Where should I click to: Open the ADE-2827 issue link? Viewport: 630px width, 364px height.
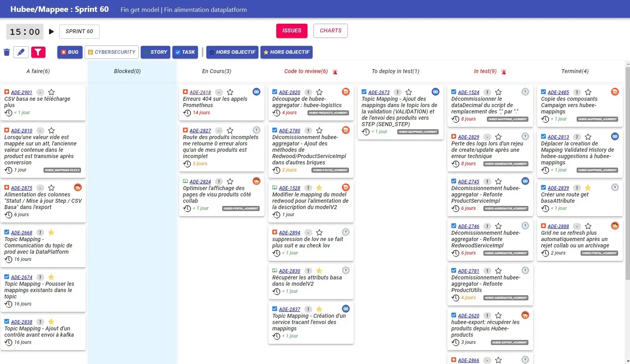pyautogui.click(x=200, y=131)
